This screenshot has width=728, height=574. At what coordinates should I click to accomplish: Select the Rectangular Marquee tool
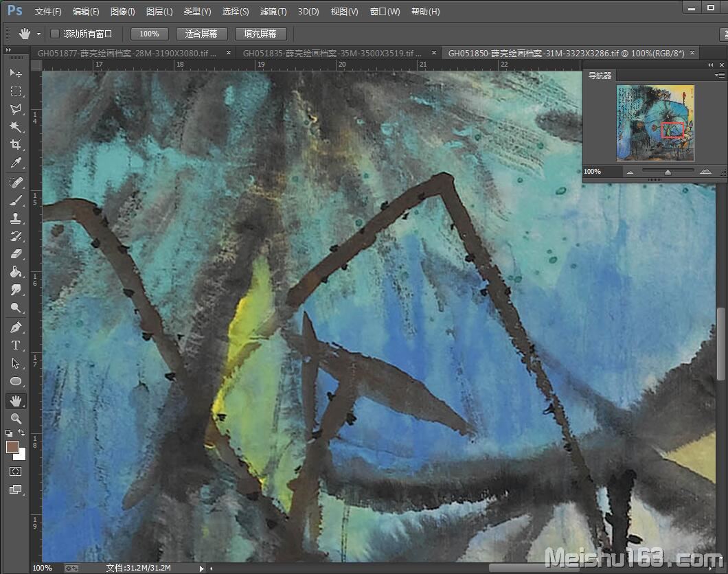tap(16, 91)
